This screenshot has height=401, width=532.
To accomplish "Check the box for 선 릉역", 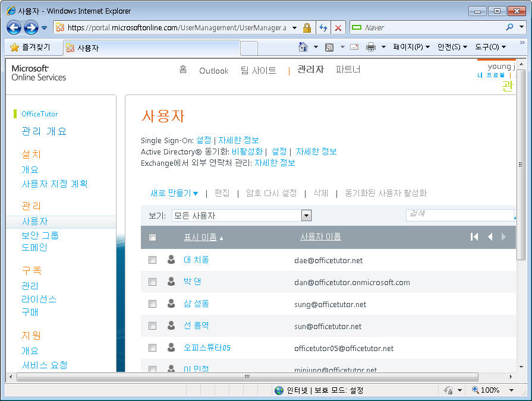I will coord(152,326).
